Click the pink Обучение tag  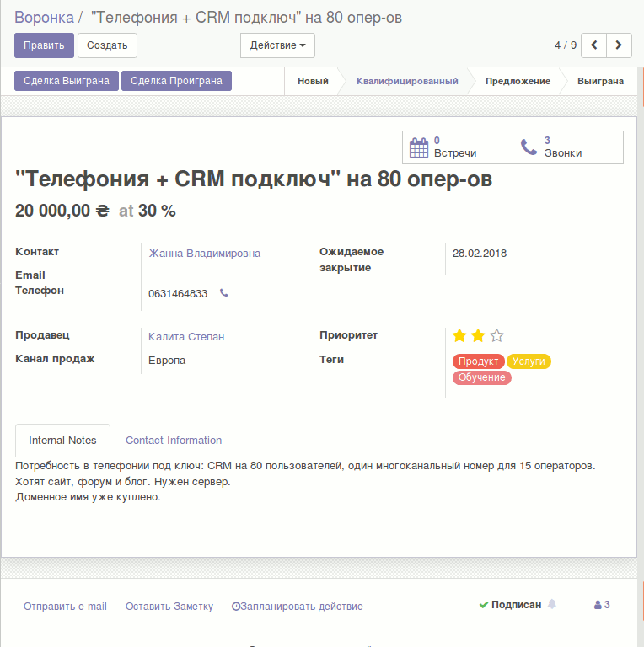click(482, 377)
